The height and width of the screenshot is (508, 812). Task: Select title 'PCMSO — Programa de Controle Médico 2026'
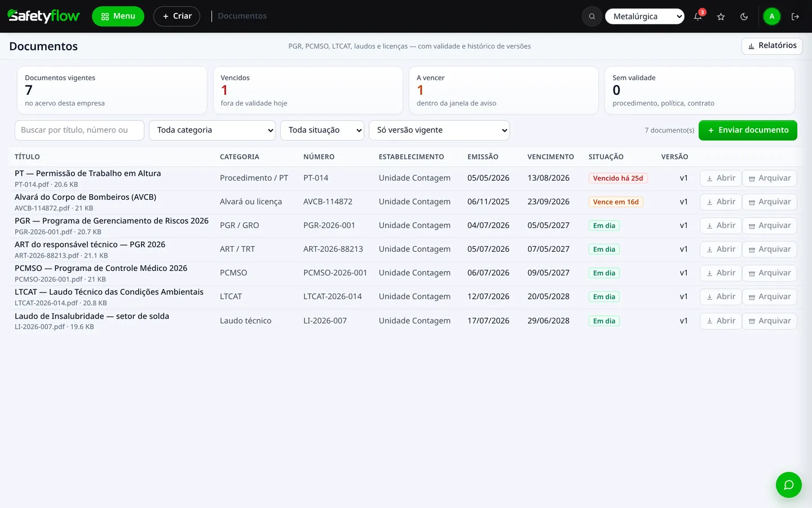coord(101,268)
